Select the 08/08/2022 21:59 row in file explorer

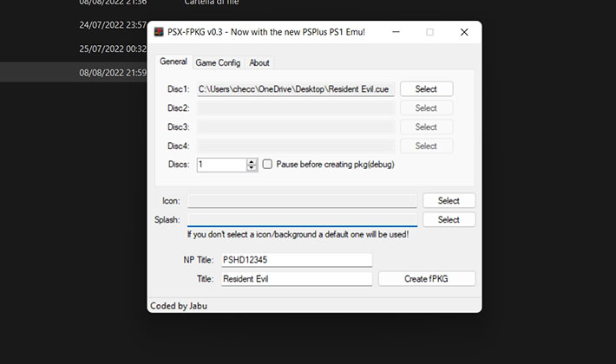point(74,73)
